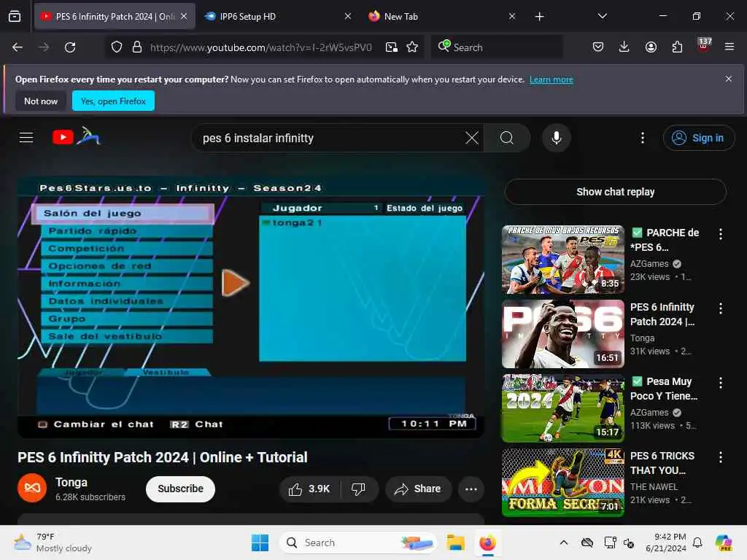Image resolution: width=747 pixels, height=560 pixels.
Task: Open the Windows Start menu
Action: (260, 542)
